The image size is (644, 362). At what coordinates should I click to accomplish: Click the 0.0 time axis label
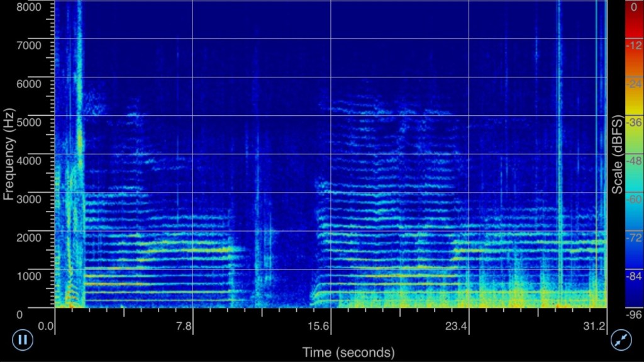[47, 326]
